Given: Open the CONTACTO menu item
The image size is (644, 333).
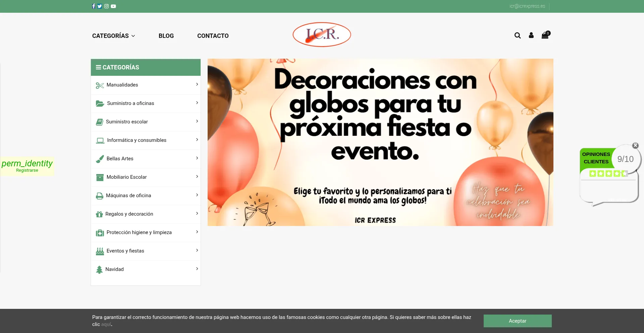Looking at the screenshot, I should [213, 36].
